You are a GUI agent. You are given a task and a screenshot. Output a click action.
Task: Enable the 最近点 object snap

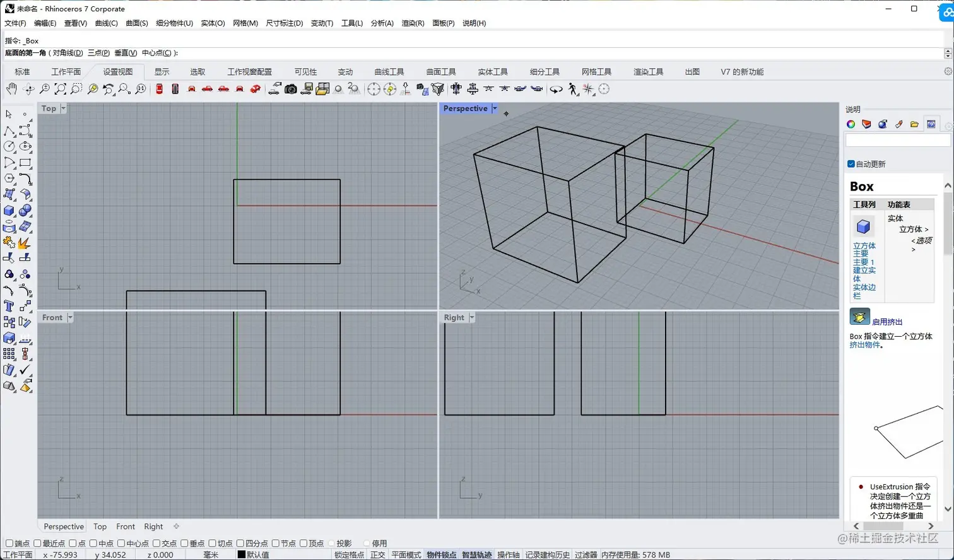click(x=37, y=543)
